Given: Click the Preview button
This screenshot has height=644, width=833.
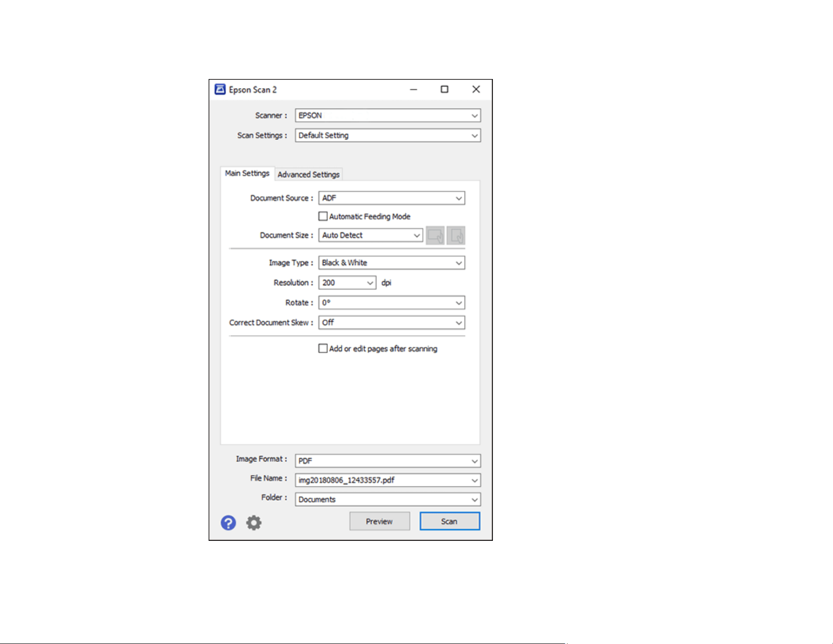Looking at the screenshot, I should (x=379, y=521).
